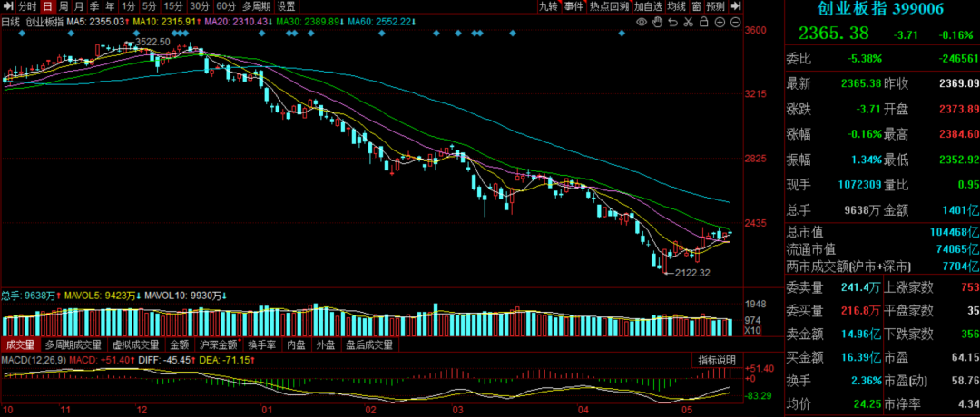Click the MA5 indicator label
The width and height of the screenshot is (980, 417).
(97, 22)
